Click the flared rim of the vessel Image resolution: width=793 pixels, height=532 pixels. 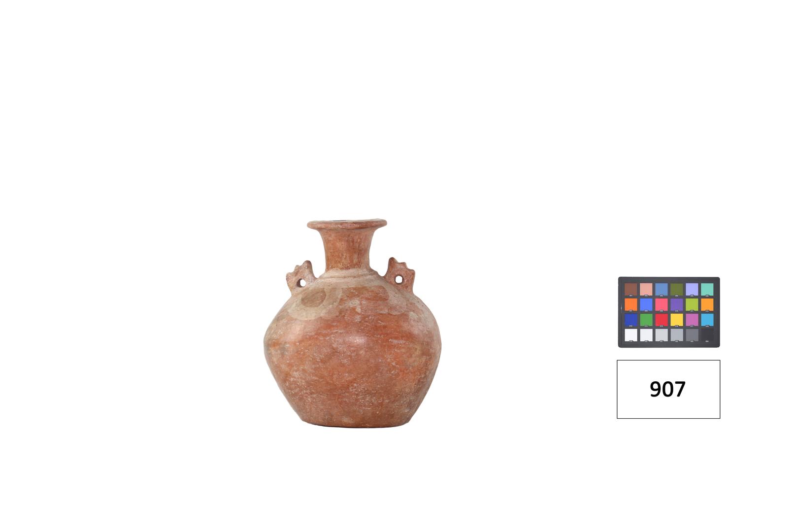click(x=347, y=225)
